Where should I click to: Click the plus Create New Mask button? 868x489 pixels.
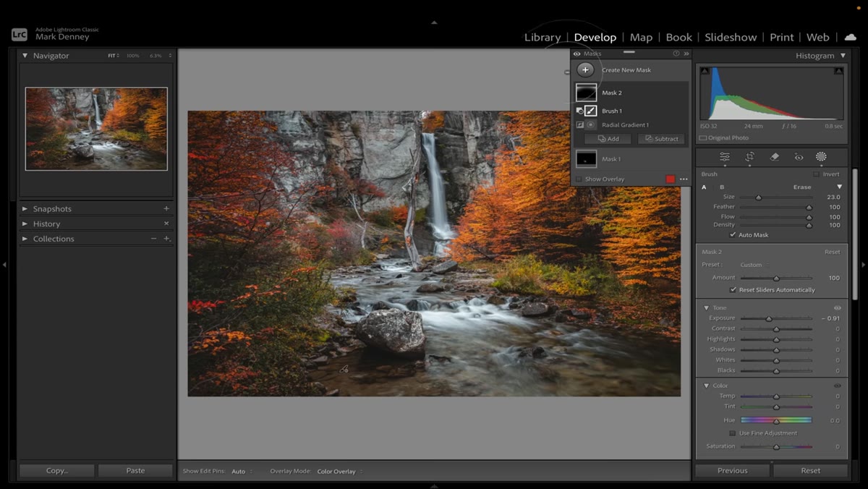pos(586,70)
